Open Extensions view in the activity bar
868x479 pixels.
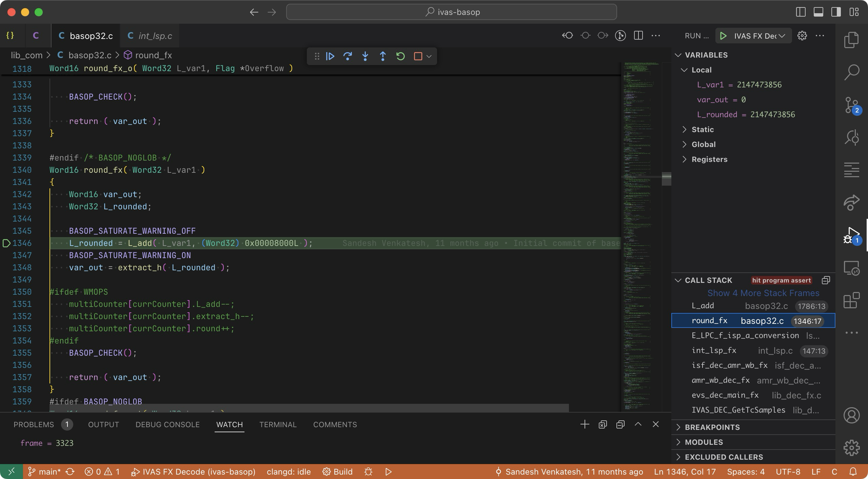[x=851, y=300]
